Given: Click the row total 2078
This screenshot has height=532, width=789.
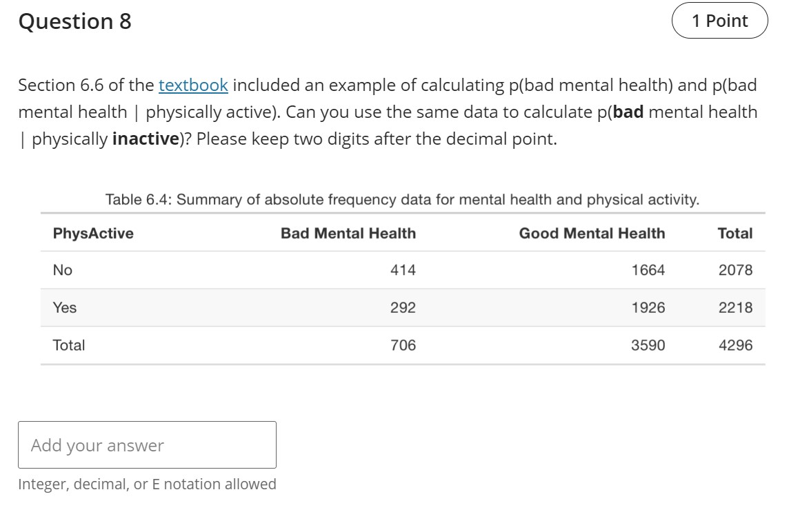Looking at the screenshot, I should 735,270.
